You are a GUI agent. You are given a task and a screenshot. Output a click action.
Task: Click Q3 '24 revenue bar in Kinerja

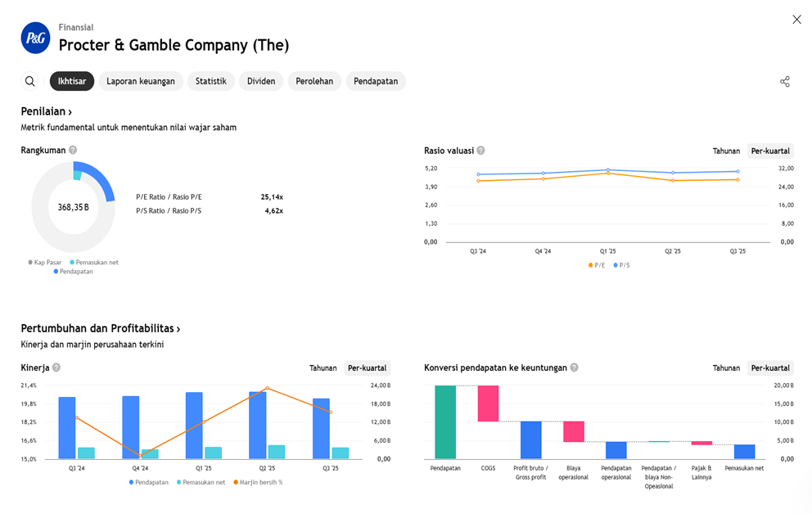[x=67, y=427]
